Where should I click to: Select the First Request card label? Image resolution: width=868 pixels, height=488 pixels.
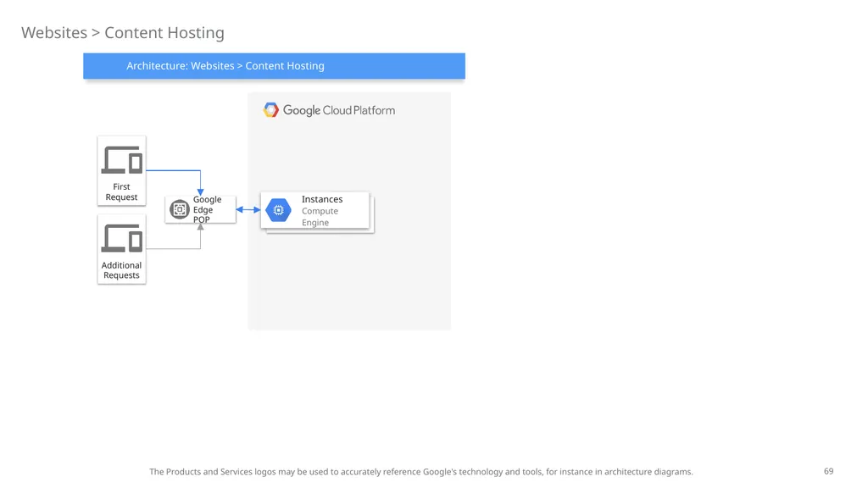point(121,192)
